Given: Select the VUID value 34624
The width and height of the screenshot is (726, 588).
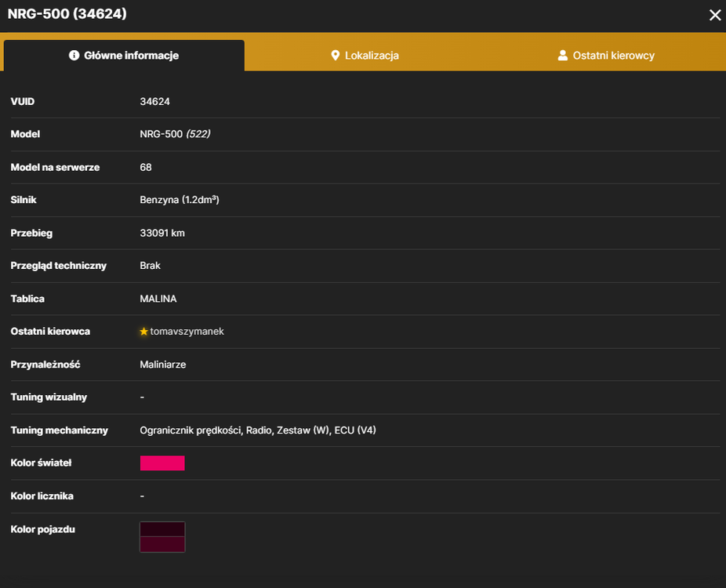Looking at the screenshot, I should pyautogui.click(x=154, y=101).
